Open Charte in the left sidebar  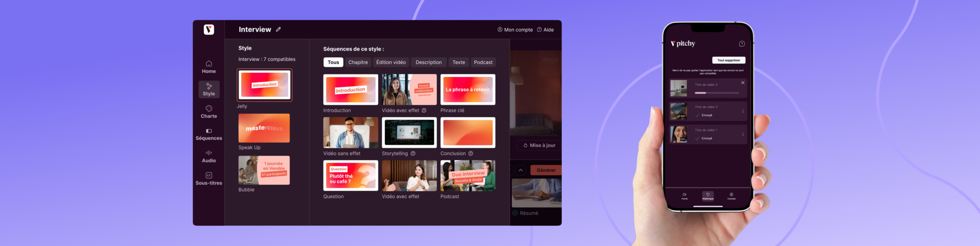(x=209, y=112)
